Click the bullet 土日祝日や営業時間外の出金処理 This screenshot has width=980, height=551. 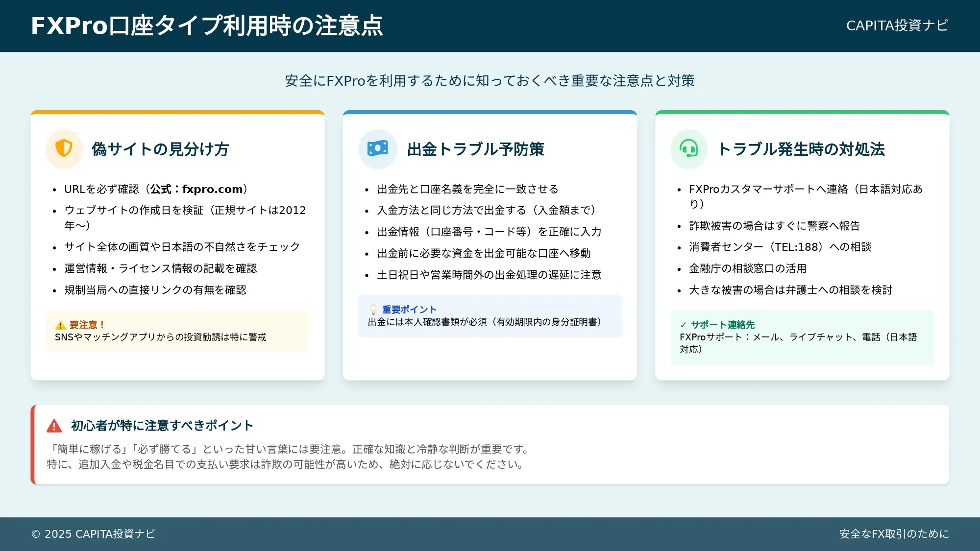click(489, 275)
